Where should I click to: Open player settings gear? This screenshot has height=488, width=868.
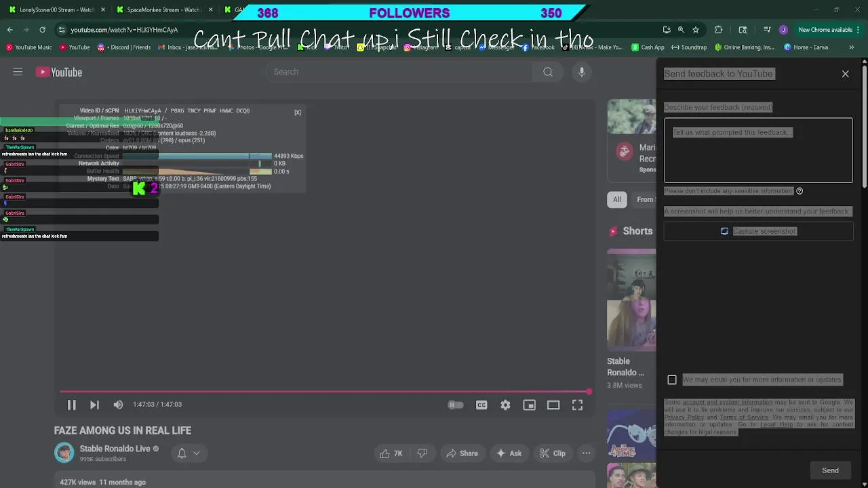(x=505, y=405)
